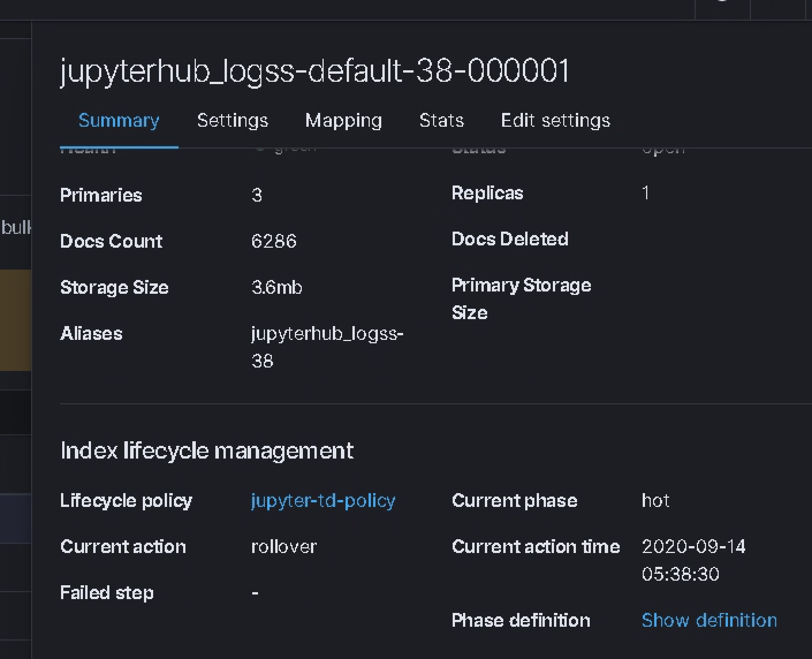Click the Replicas value 1
The height and width of the screenshot is (659, 812).
coord(646,193)
